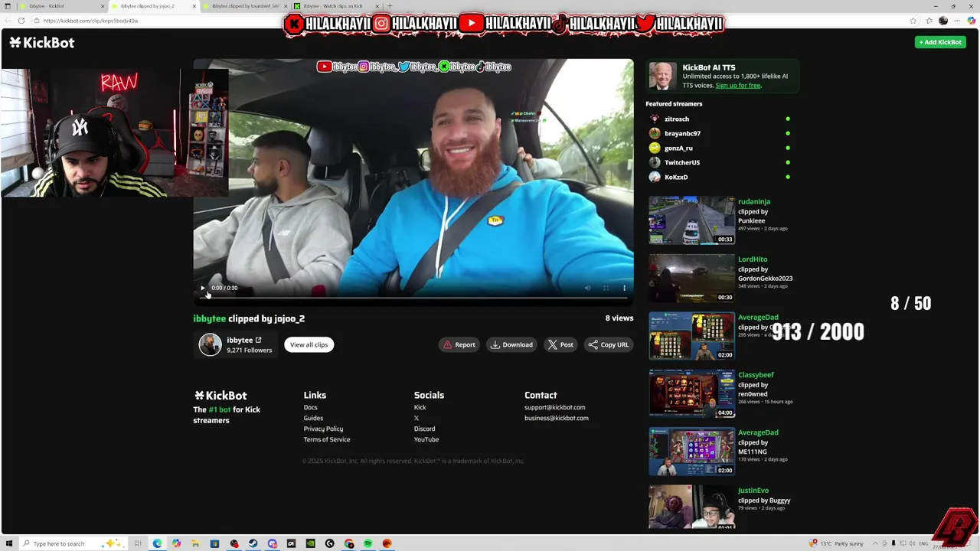Open ibbytee channel avatar
The width and height of the screenshot is (980, 551).
210,344
